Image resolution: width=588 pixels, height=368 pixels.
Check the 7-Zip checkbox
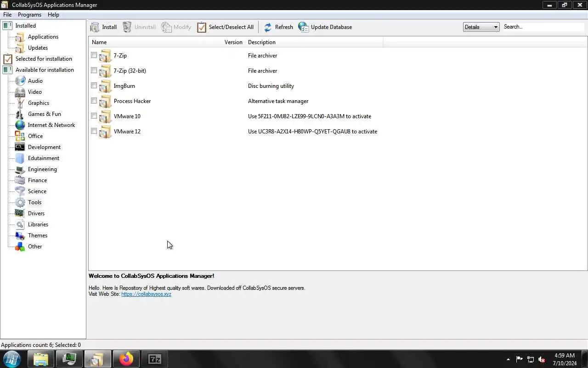coord(94,55)
